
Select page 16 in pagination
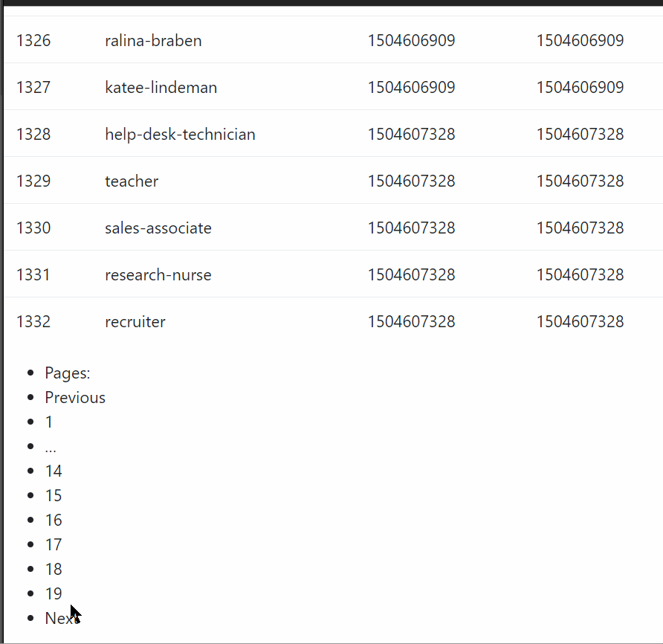(54, 521)
